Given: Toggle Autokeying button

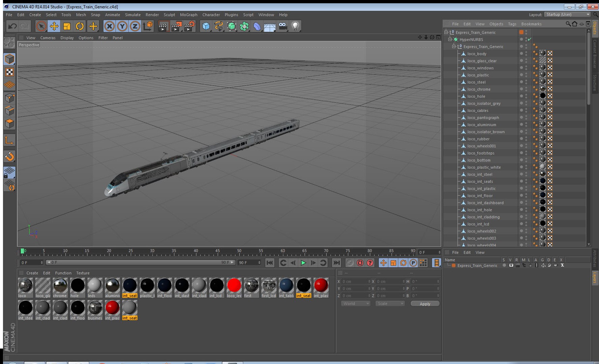Looking at the screenshot, I should tap(360, 263).
